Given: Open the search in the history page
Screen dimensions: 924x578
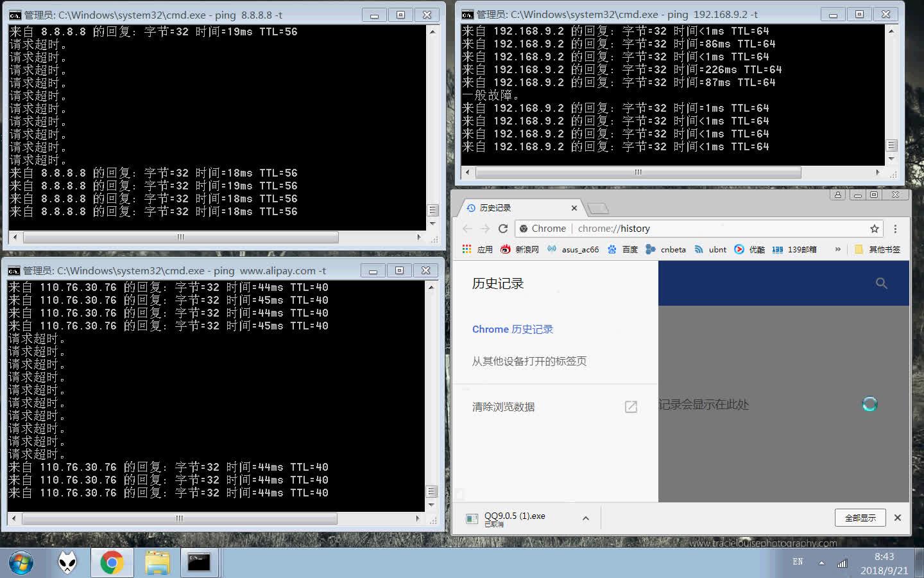Looking at the screenshot, I should (881, 283).
